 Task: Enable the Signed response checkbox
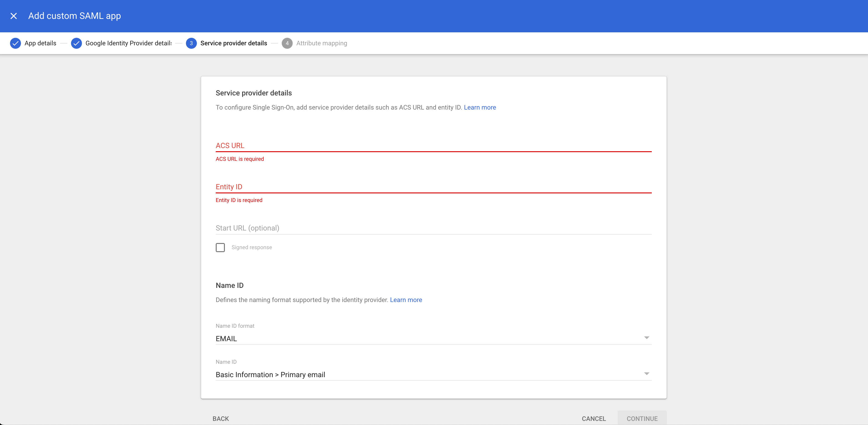220,247
